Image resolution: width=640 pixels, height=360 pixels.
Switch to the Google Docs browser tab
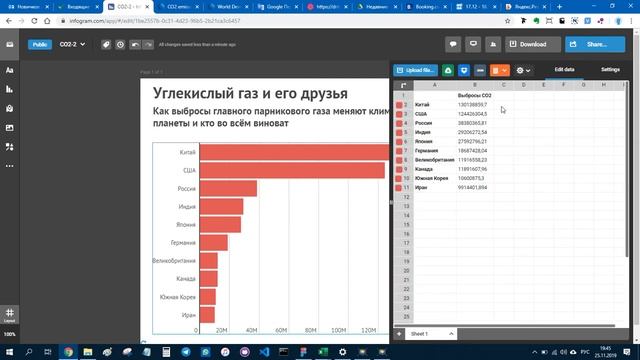tap(278, 7)
